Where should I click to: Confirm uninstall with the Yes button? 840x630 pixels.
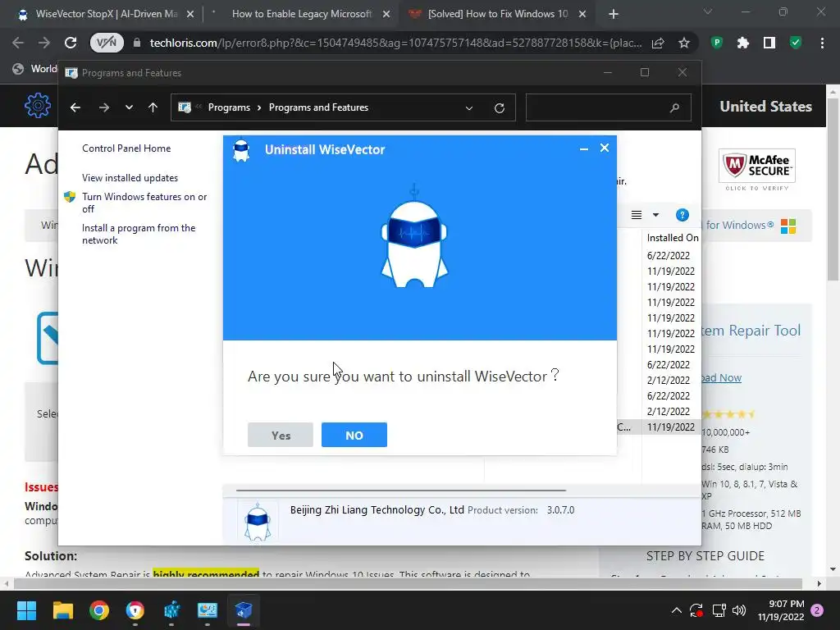pos(281,435)
